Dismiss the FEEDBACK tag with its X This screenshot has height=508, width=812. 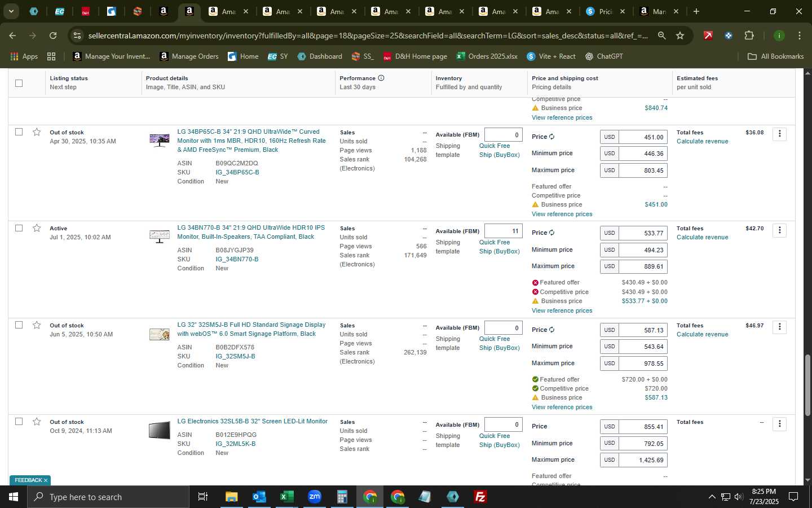click(x=46, y=480)
